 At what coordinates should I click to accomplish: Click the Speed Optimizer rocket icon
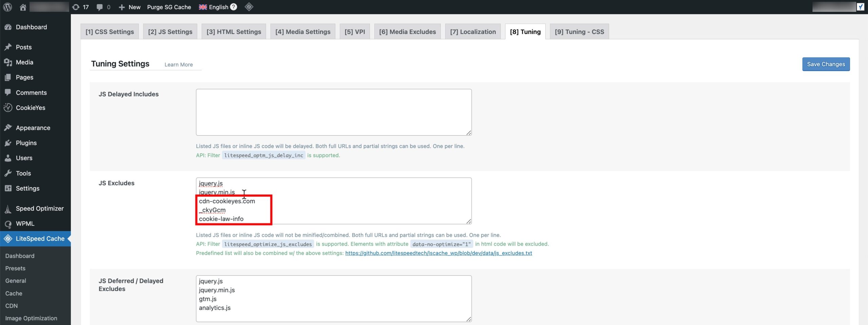pos(8,209)
